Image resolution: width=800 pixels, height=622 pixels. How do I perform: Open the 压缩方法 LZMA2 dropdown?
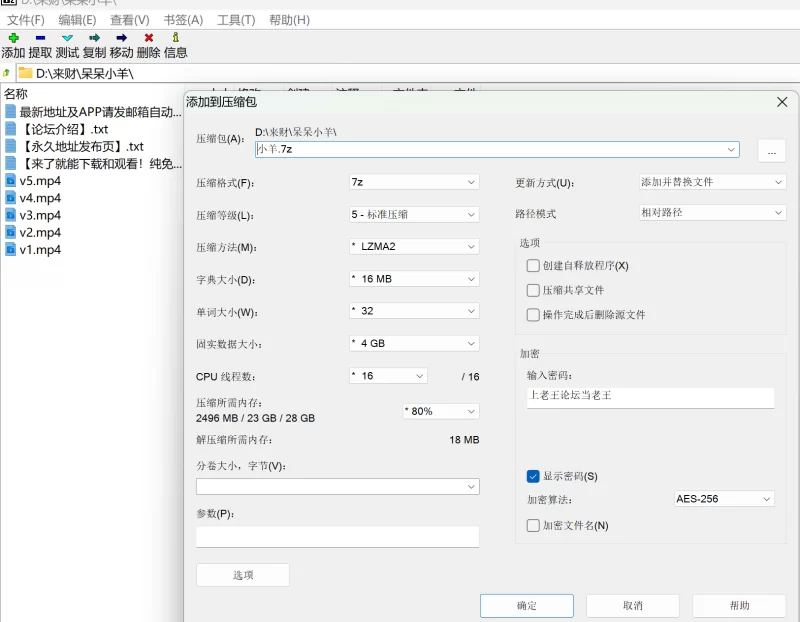click(x=414, y=246)
